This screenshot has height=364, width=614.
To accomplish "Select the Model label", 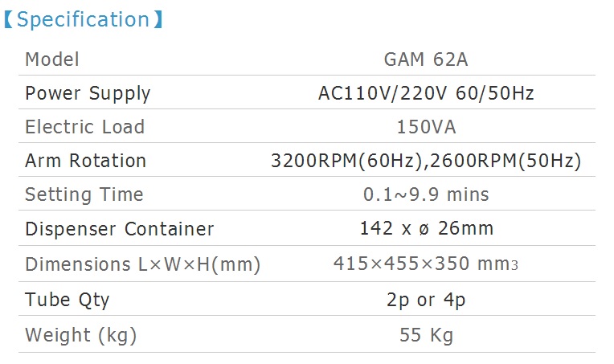I will pos(52,59).
